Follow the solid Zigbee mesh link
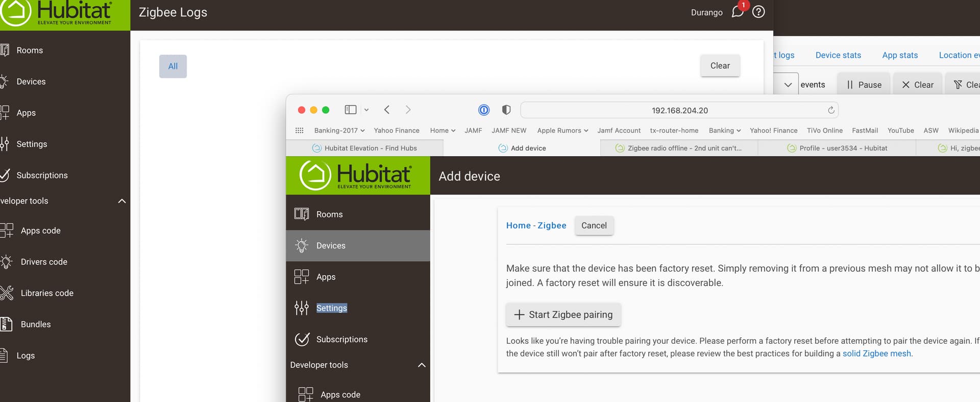Image resolution: width=980 pixels, height=402 pixels. pyautogui.click(x=876, y=354)
